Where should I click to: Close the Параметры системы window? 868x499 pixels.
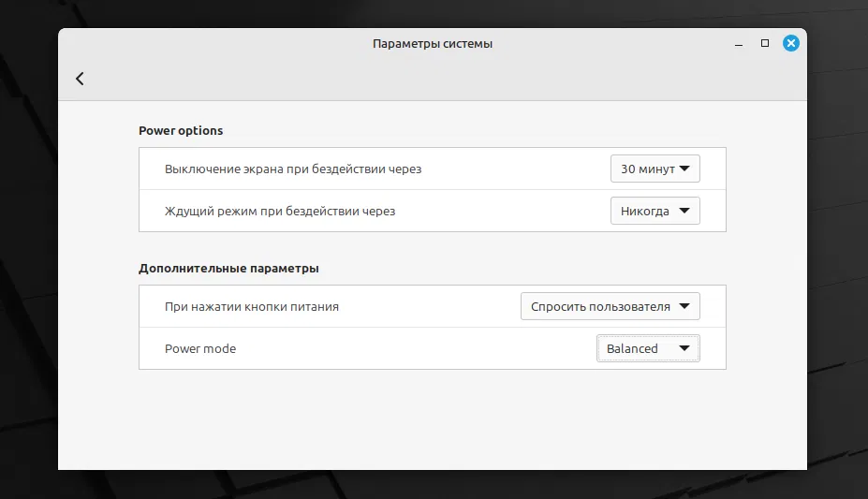(791, 43)
